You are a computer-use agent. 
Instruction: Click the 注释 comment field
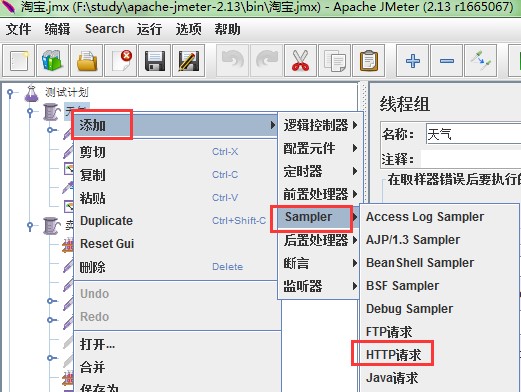point(471,159)
